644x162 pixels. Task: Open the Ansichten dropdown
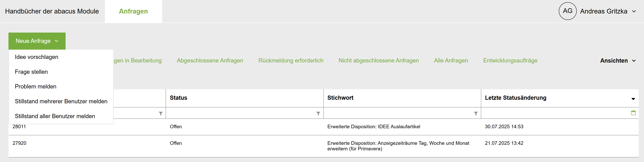click(x=617, y=61)
